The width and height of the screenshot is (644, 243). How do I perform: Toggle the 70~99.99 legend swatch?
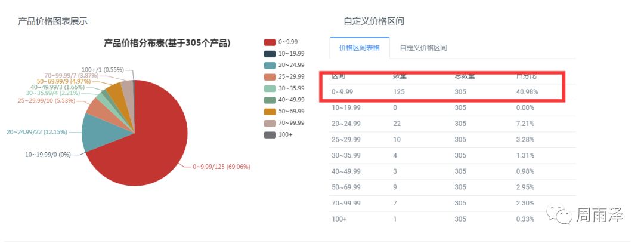[x=270, y=123]
